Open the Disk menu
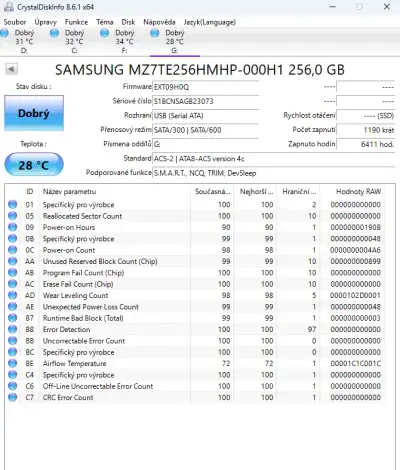Viewport: 400px width, 470px height. pos(128,22)
